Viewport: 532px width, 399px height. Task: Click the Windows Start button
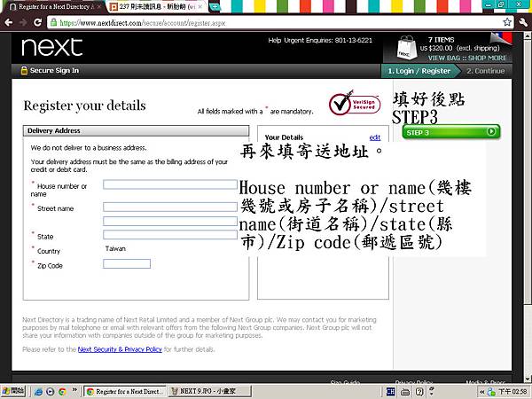pos(13,391)
